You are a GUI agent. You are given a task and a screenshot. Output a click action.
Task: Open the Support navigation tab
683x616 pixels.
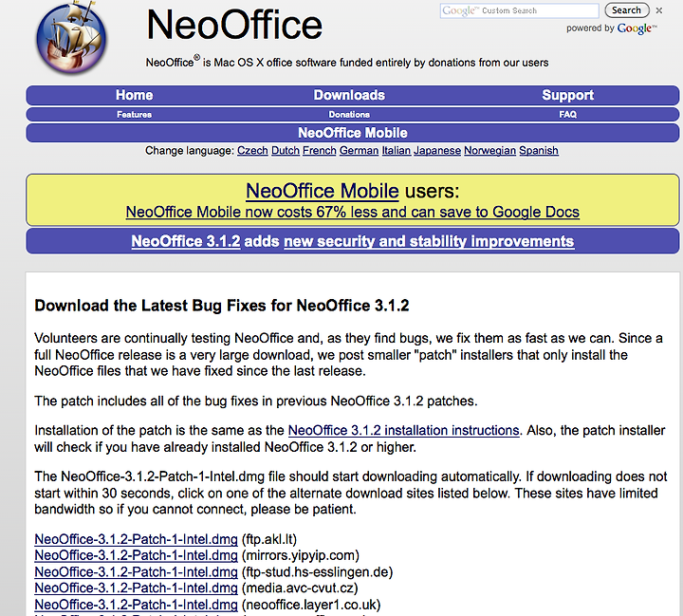click(x=567, y=95)
